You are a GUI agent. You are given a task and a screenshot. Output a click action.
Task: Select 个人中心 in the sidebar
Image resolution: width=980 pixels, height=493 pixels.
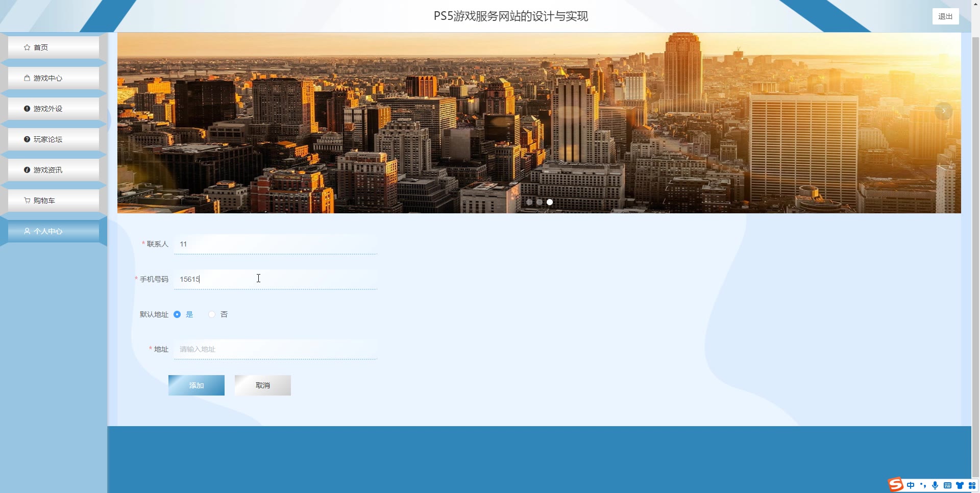coord(54,231)
